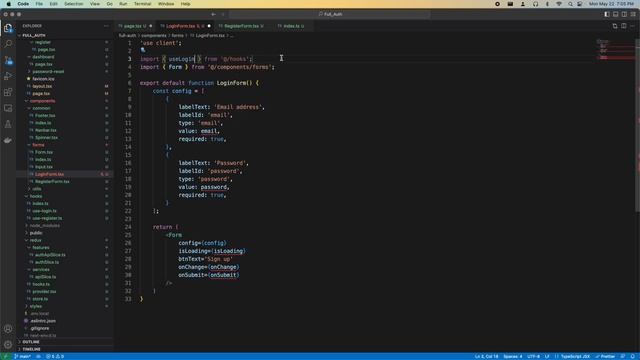Open Remote Explorer view in activity bar
The width and height of the screenshot is (640, 360).
[8, 108]
